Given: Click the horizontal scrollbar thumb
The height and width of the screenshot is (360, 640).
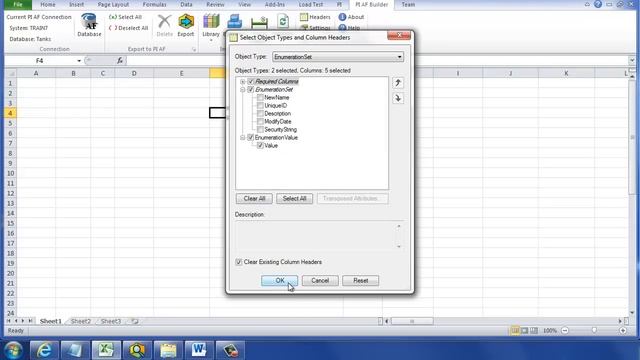Looking at the screenshot, I should coord(412,321).
